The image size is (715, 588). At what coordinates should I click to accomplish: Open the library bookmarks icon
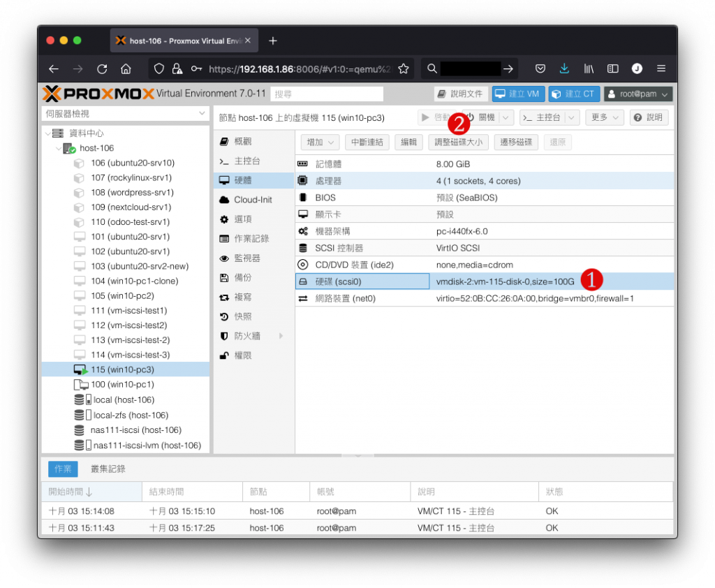click(x=589, y=69)
